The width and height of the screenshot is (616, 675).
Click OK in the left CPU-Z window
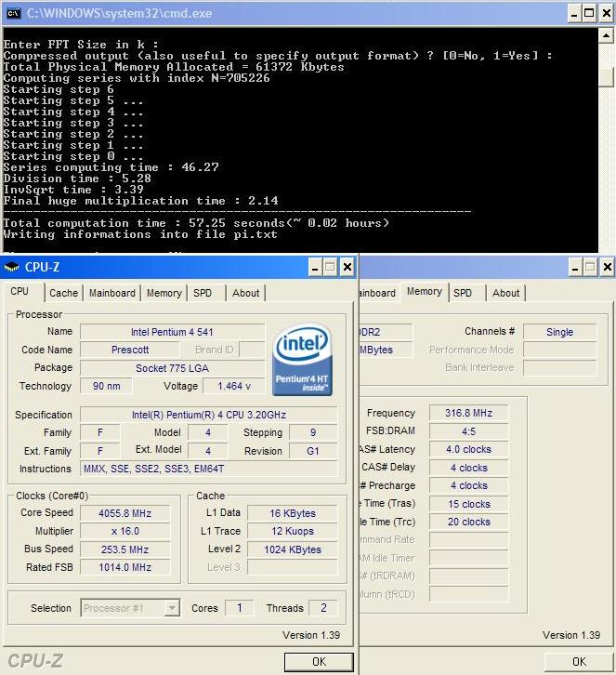[x=320, y=662]
